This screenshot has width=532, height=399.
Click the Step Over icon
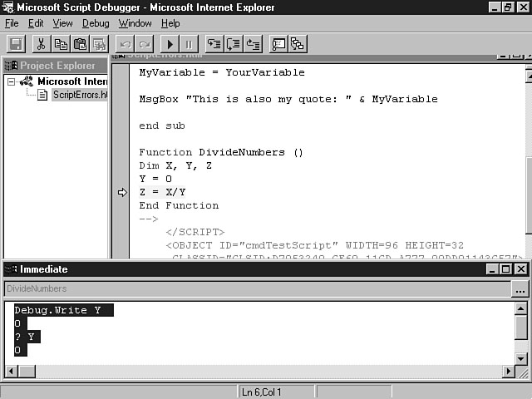click(x=234, y=44)
